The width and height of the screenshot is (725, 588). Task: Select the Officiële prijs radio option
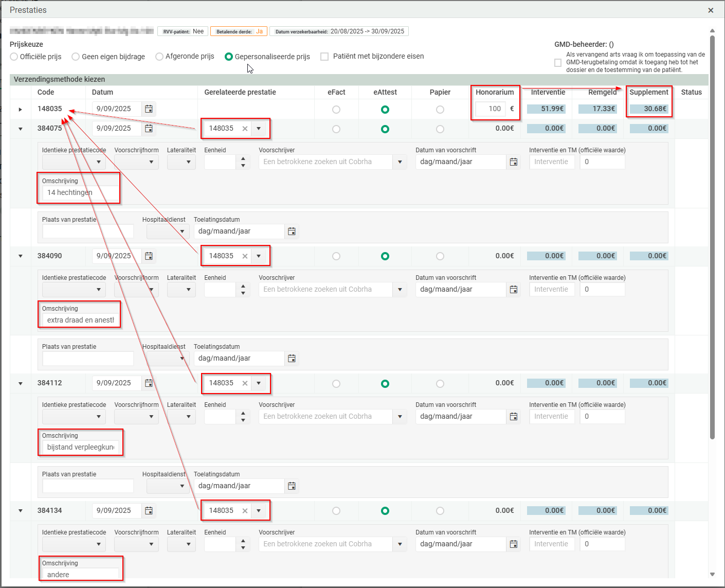pos(14,57)
